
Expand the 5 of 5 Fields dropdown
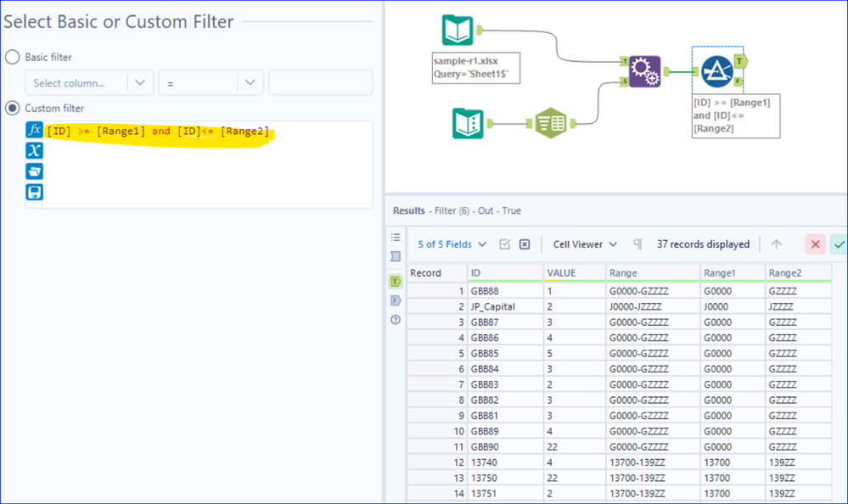pyautogui.click(x=452, y=244)
